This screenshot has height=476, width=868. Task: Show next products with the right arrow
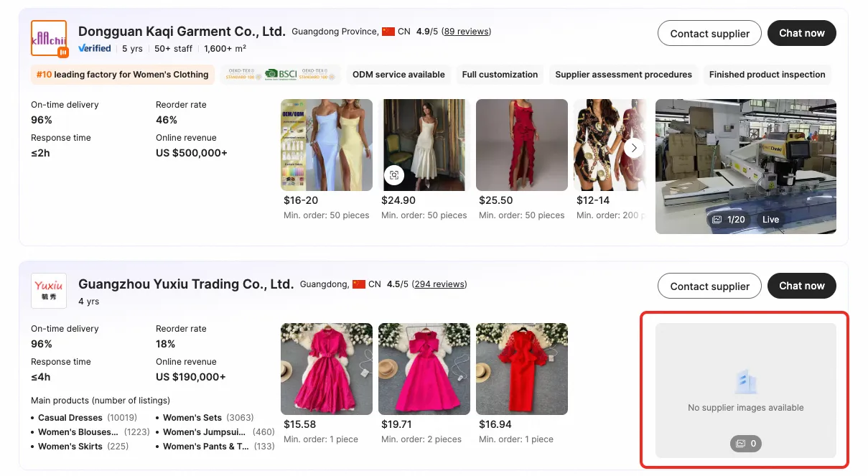(x=633, y=148)
